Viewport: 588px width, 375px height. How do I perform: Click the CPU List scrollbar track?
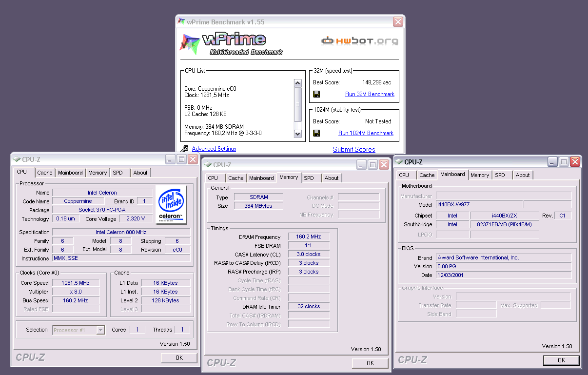pyautogui.click(x=298, y=108)
